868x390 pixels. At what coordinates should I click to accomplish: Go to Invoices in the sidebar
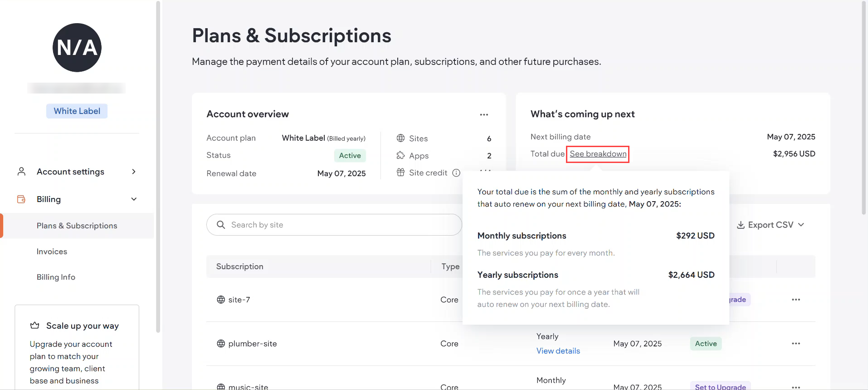[52, 252]
